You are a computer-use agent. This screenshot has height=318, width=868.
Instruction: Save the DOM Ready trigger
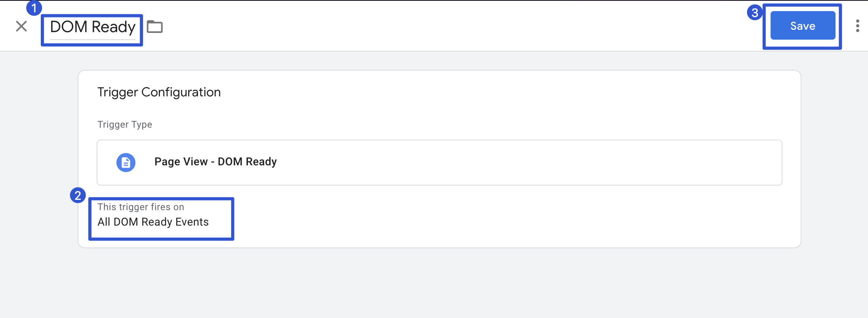[803, 26]
